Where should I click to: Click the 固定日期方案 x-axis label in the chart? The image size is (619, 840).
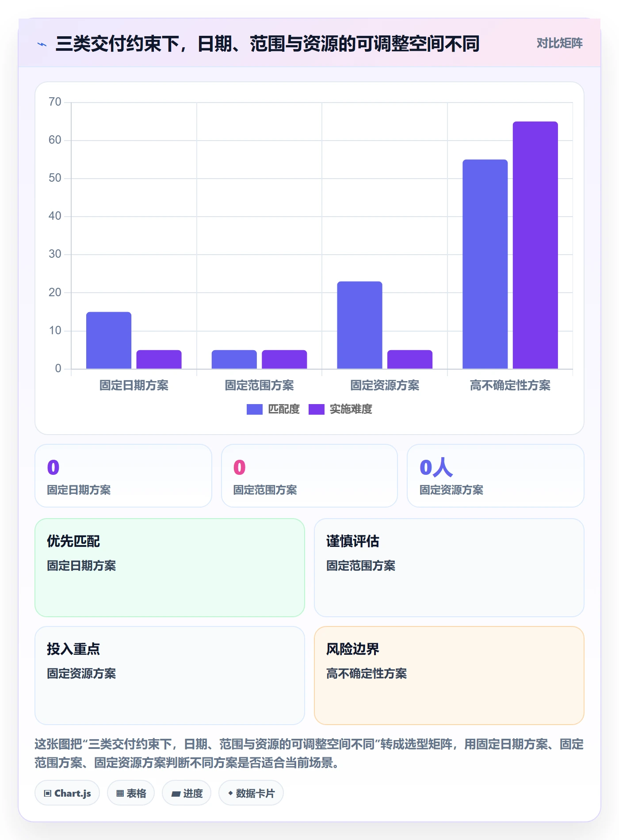(134, 386)
